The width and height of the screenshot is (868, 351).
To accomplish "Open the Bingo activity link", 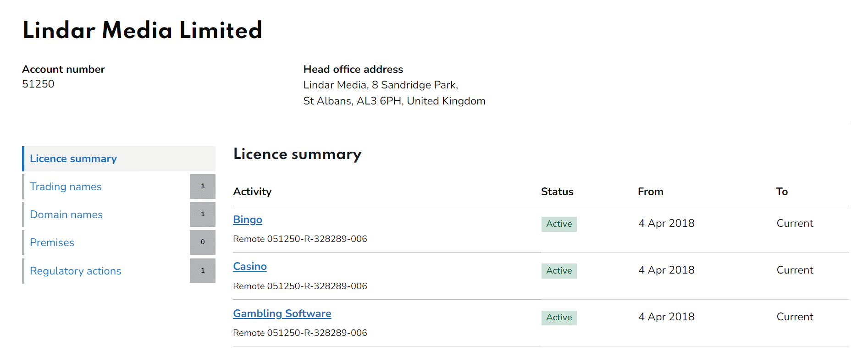I will [x=248, y=219].
